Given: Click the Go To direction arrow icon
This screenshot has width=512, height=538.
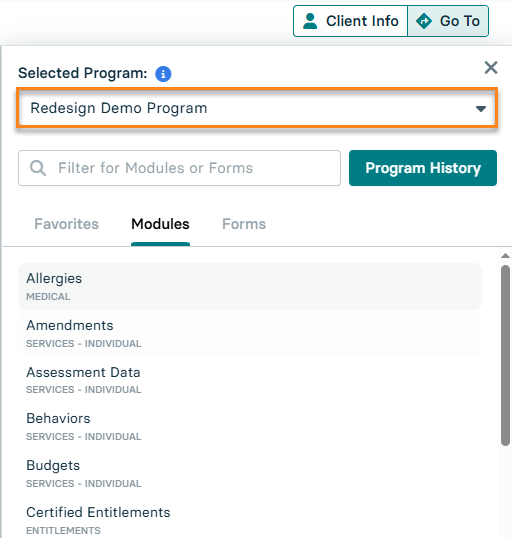Looking at the screenshot, I should (424, 21).
